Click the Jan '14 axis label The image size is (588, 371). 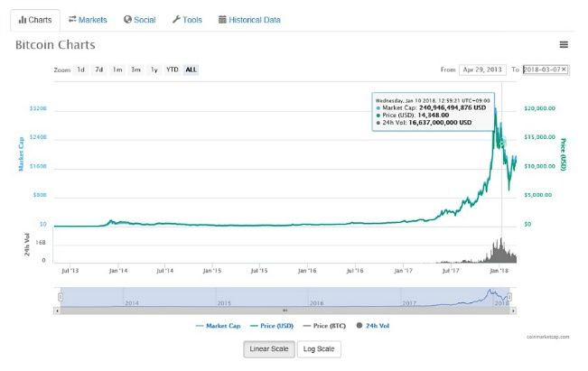[x=118, y=271]
